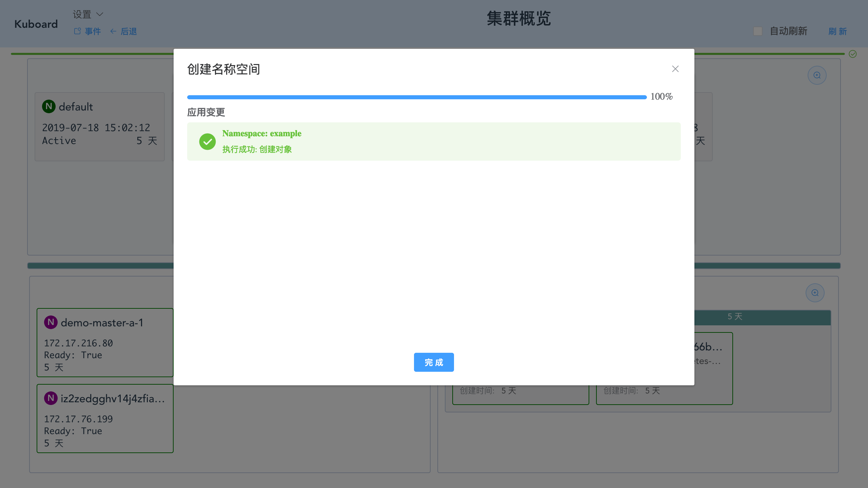
Task: Click the green success checkmark inside the dialog
Action: click(208, 141)
